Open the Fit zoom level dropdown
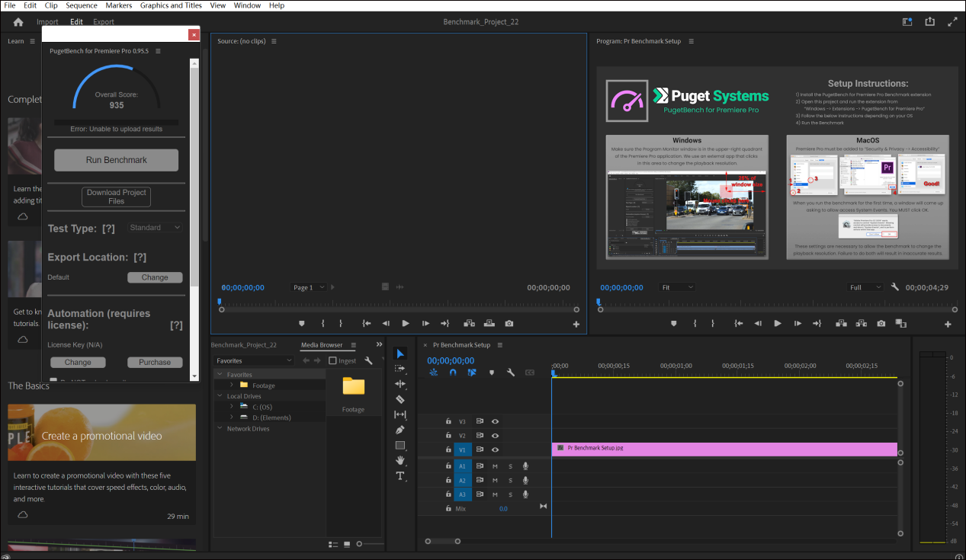Image resolution: width=966 pixels, height=560 pixels. tap(677, 287)
